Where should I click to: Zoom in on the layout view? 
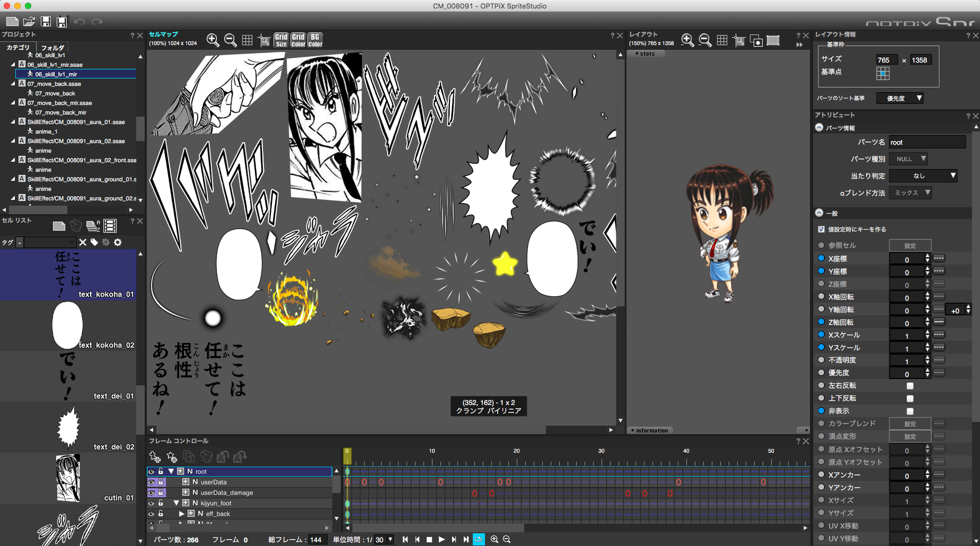pyautogui.click(x=688, y=40)
